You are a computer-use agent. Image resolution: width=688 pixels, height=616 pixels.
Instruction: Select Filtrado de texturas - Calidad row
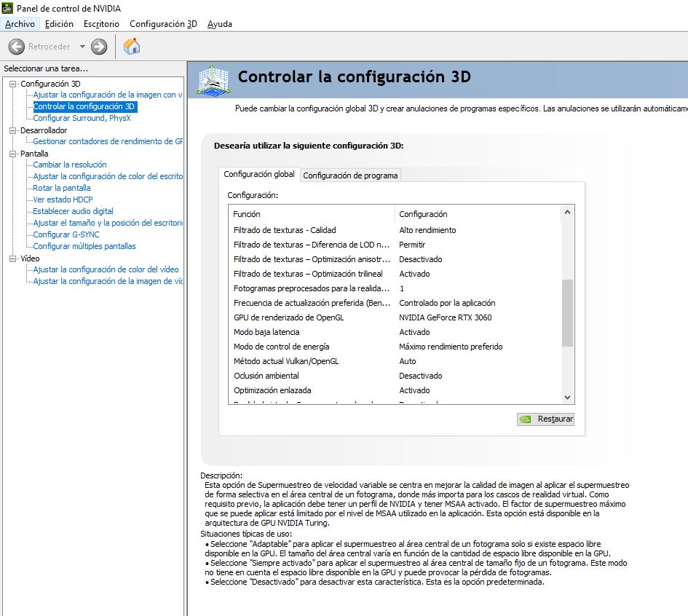coord(395,230)
